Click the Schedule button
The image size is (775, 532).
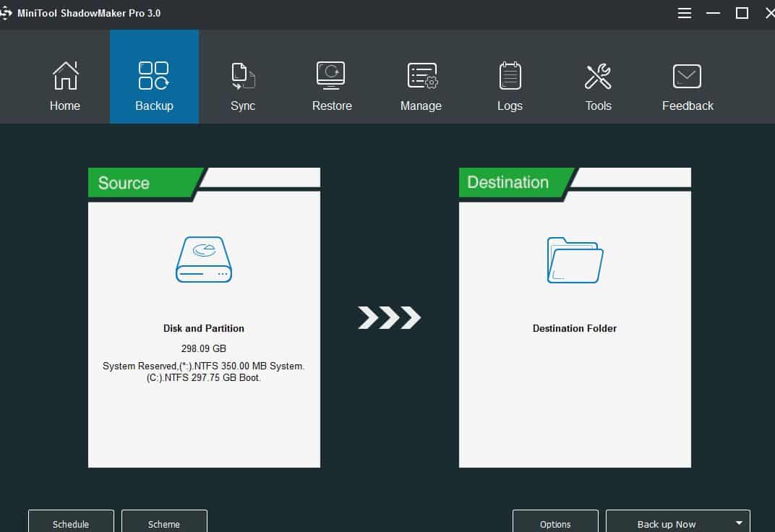click(x=70, y=523)
